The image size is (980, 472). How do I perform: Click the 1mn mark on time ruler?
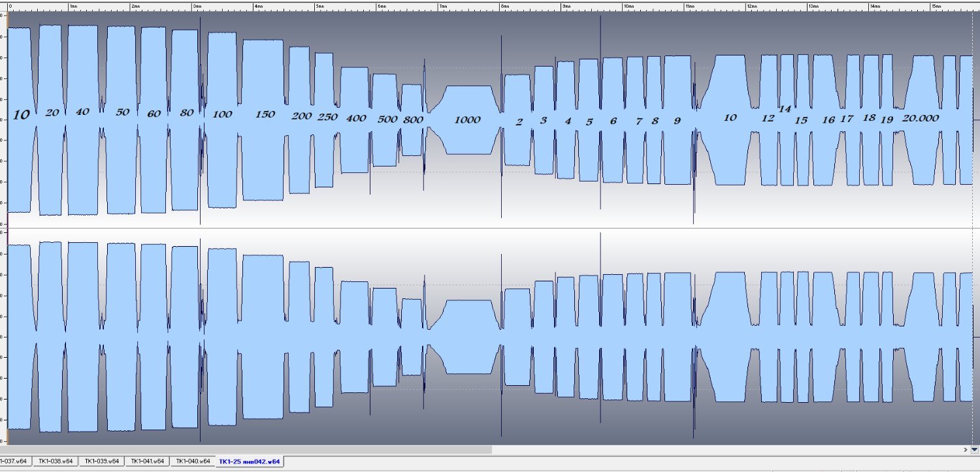point(73,6)
